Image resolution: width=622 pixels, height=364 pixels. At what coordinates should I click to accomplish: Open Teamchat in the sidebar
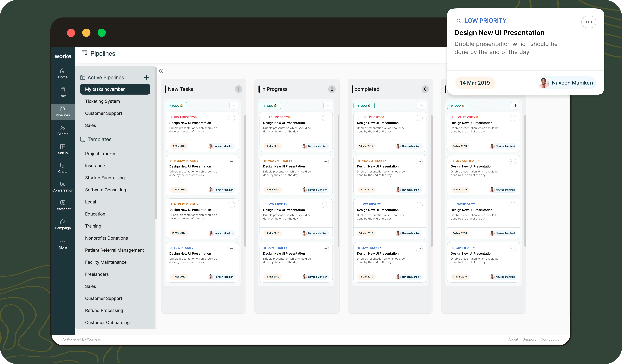pos(63,206)
